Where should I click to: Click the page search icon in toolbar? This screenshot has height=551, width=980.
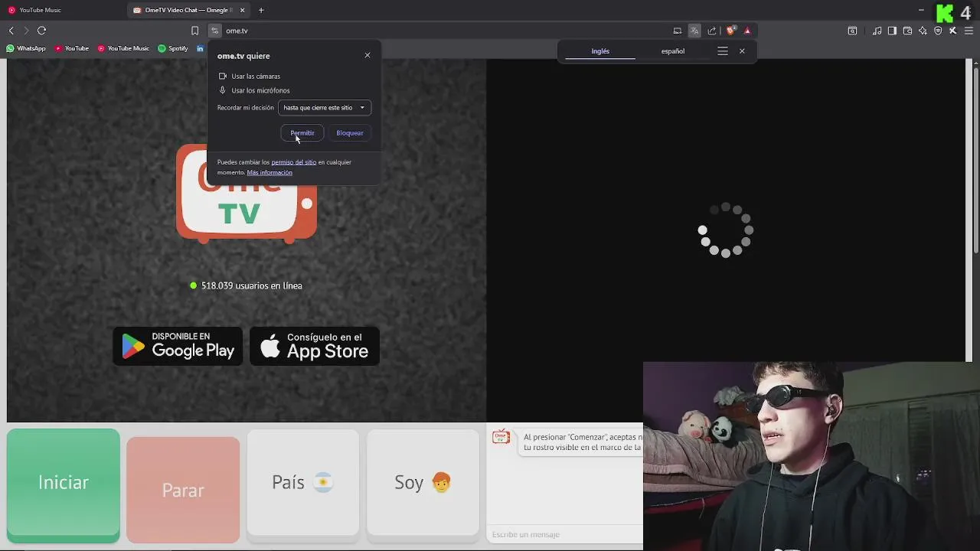coord(852,31)
